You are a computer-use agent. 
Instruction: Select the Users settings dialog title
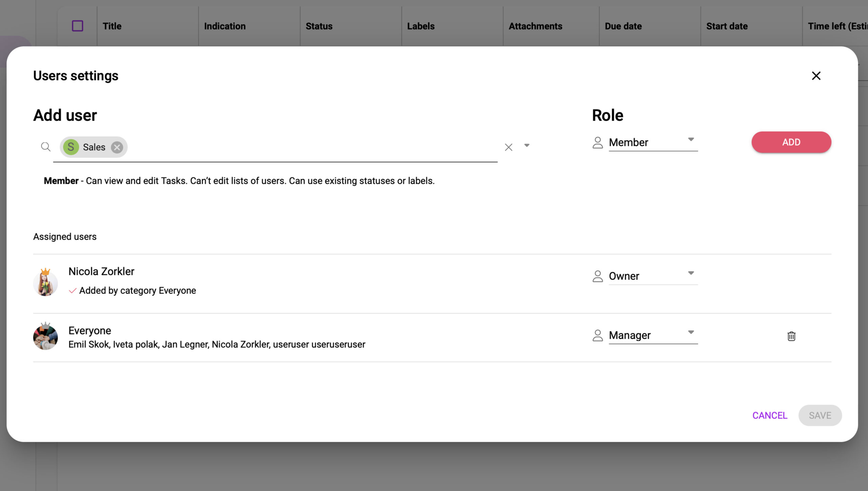76,76
